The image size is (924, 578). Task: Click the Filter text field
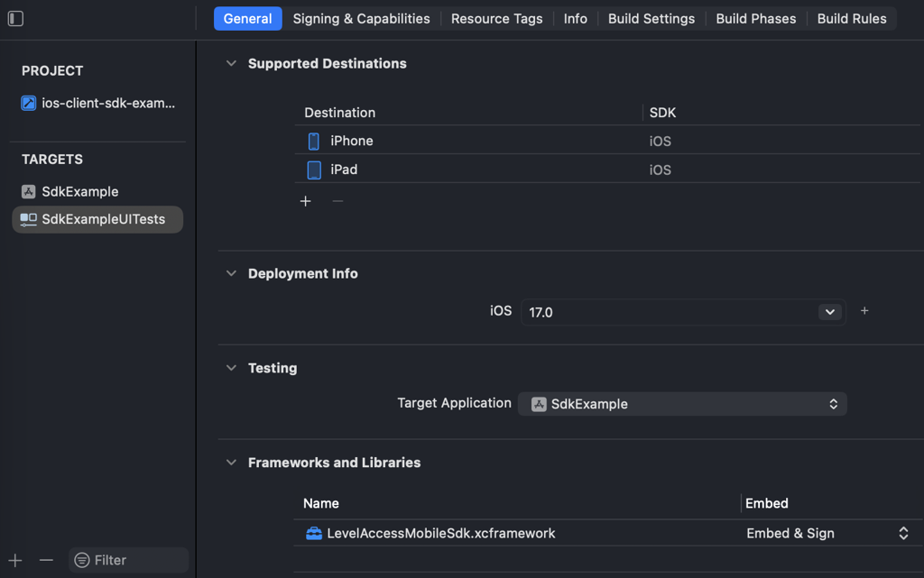(128, 560)
